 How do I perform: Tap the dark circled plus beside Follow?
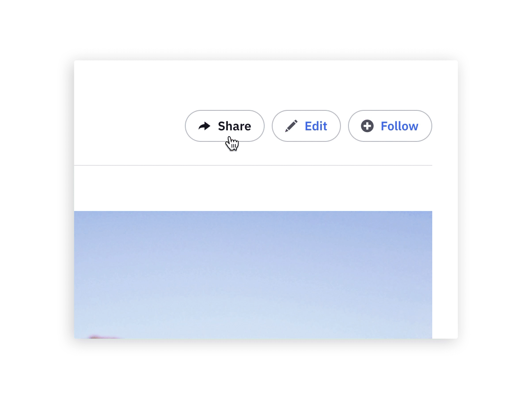(367, 126)
